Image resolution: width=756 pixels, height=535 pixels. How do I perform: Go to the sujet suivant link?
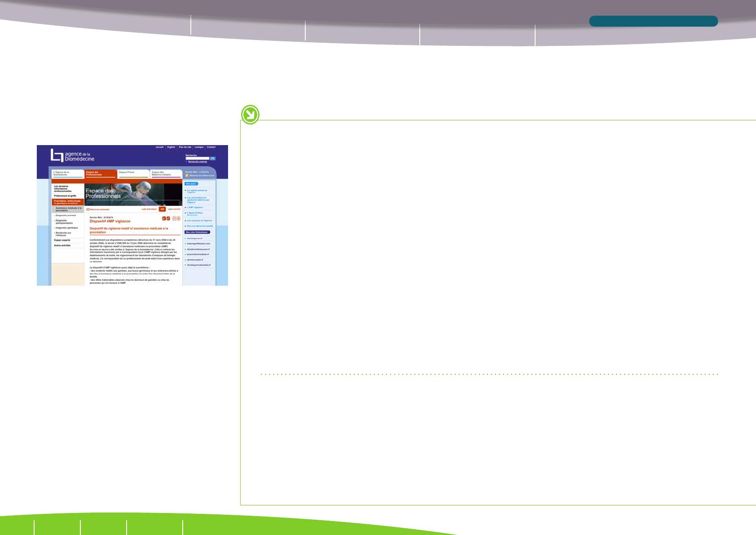coord(174,209)
